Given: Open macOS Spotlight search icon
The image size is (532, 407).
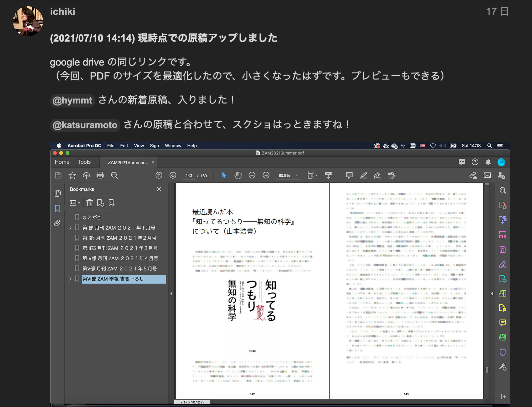Looking at the screenshot, I should pos(489,145).
